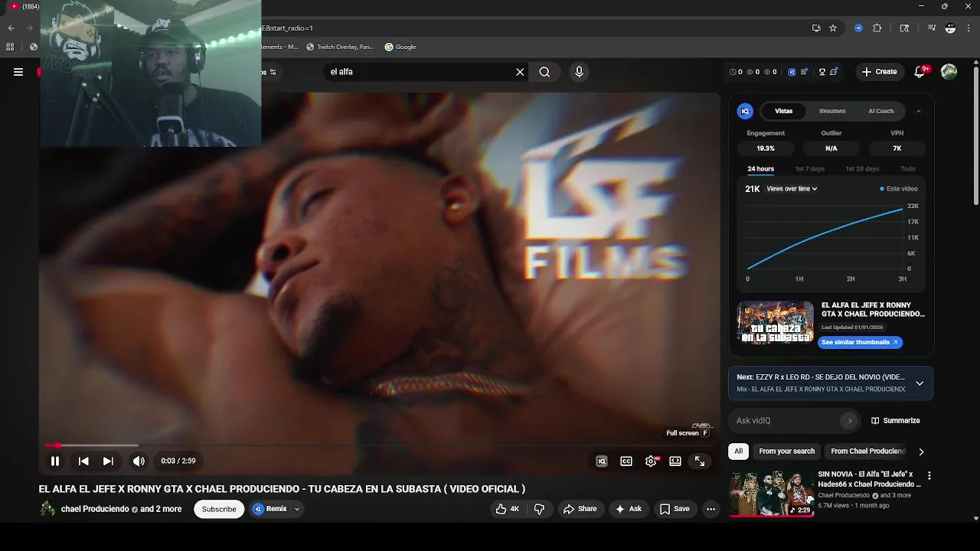Open the Chrome apps grid shortcut
The image size is (980, 551).
[x=10, y=47]
